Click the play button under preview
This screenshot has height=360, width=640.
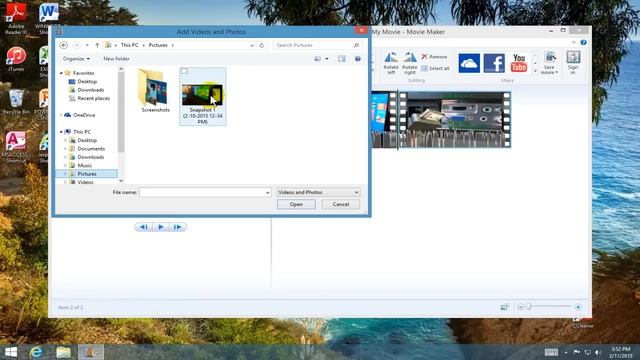click(x=161, y=227)
